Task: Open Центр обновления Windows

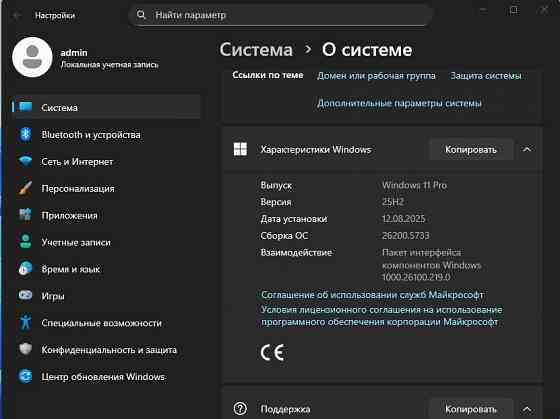Action: point(106,376)
